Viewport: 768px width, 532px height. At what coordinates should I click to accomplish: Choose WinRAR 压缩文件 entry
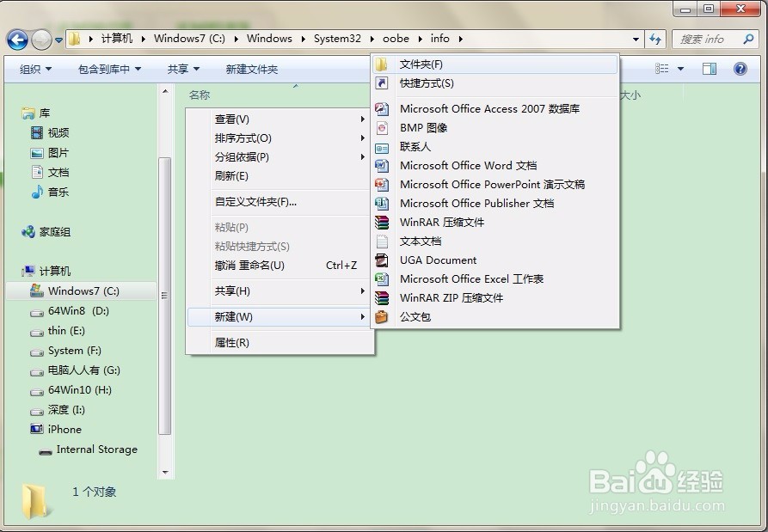[495, 223]
